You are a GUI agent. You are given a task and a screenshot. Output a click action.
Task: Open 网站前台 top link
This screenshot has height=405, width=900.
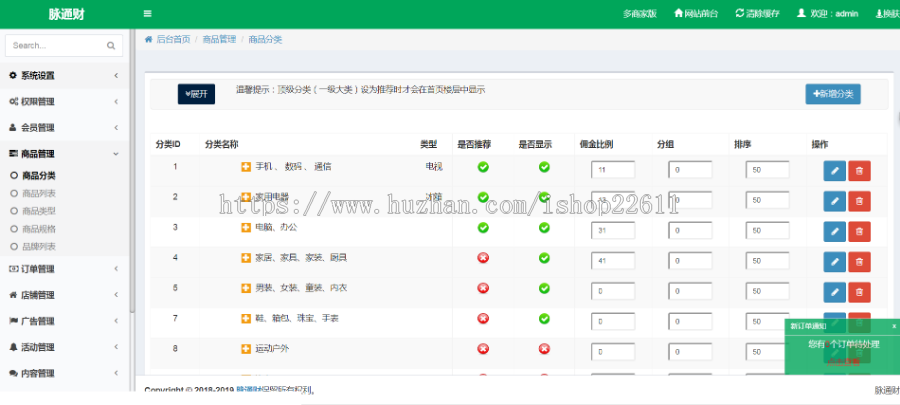click(x=696, y=14)
